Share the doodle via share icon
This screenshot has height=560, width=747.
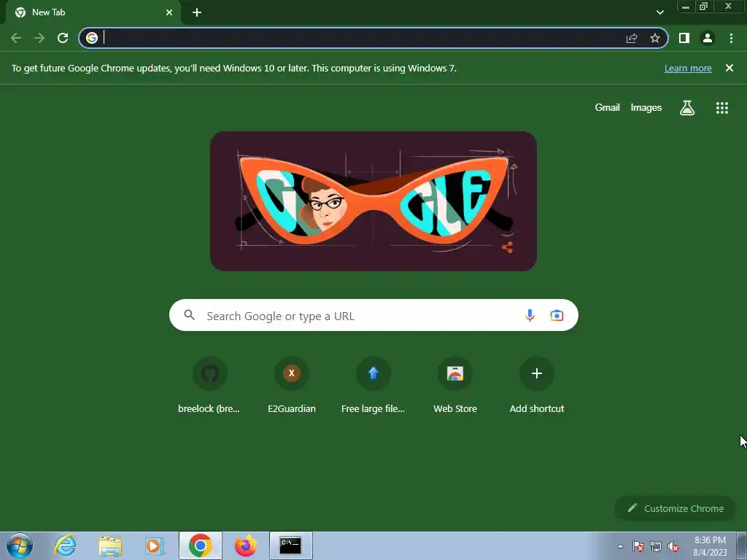[x=508, y=247]
